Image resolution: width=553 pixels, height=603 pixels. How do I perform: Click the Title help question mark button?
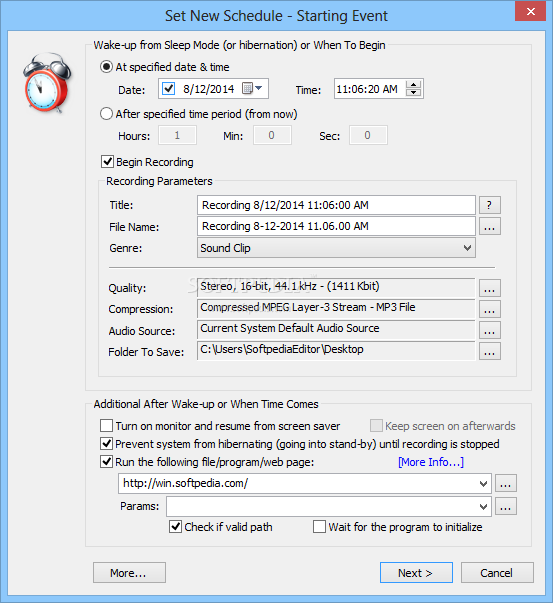[490, 205]
